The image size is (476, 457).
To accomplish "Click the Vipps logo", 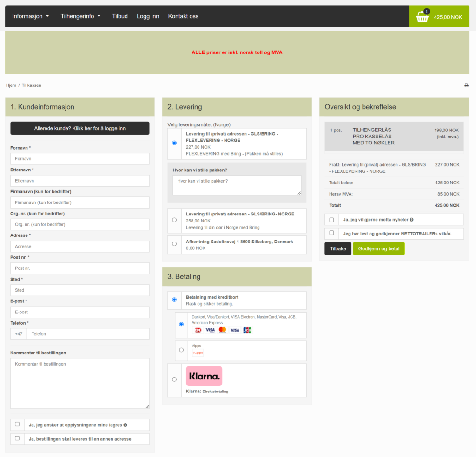I will (198, 353).
